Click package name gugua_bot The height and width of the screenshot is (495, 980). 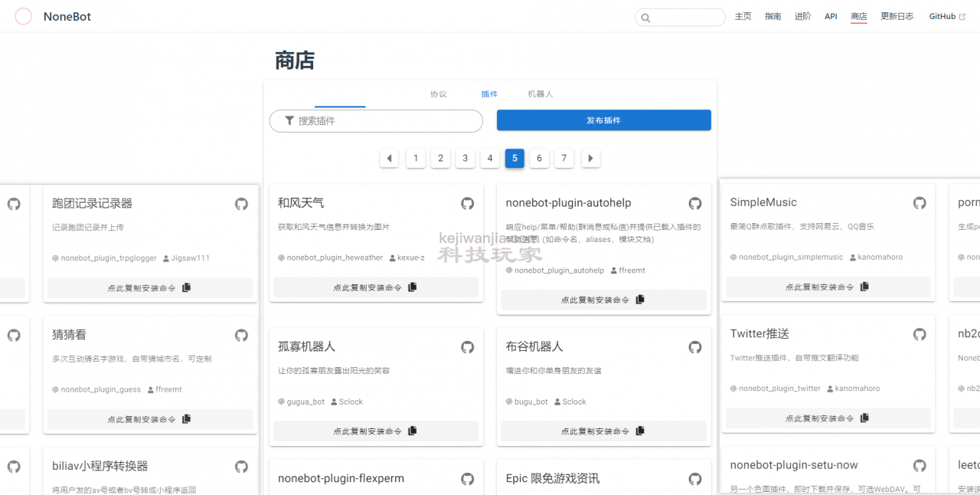[305, 402]
